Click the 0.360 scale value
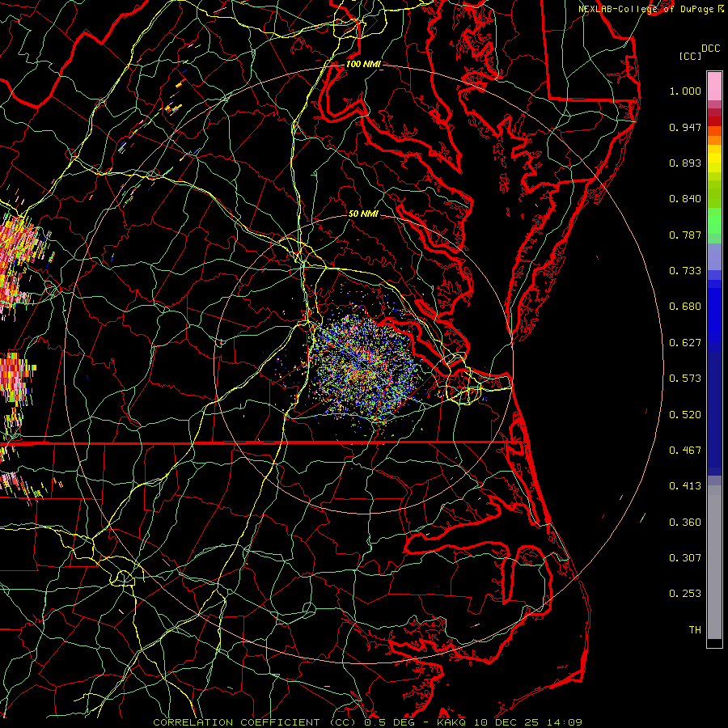 pyautogui.click(x=685, y=523)
